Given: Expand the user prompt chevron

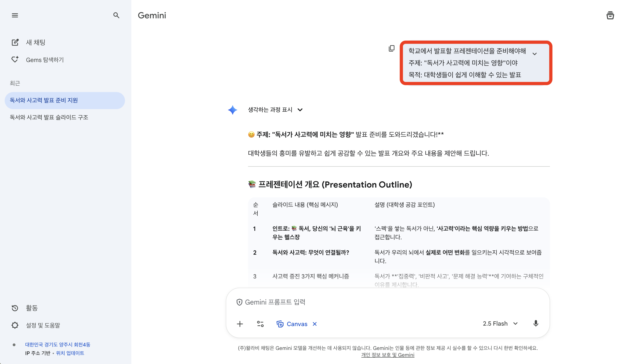Looking at the screenshot, I should click(535, 54).
